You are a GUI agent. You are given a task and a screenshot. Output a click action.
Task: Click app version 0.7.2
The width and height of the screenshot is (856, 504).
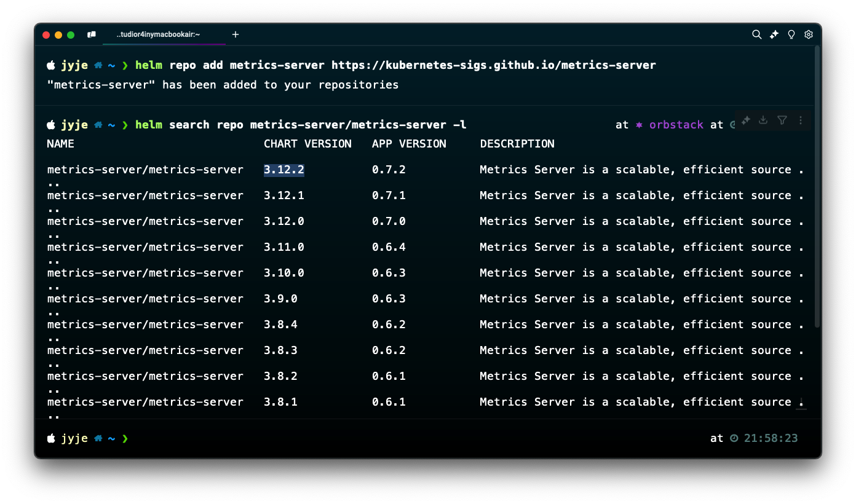[389, 170]
